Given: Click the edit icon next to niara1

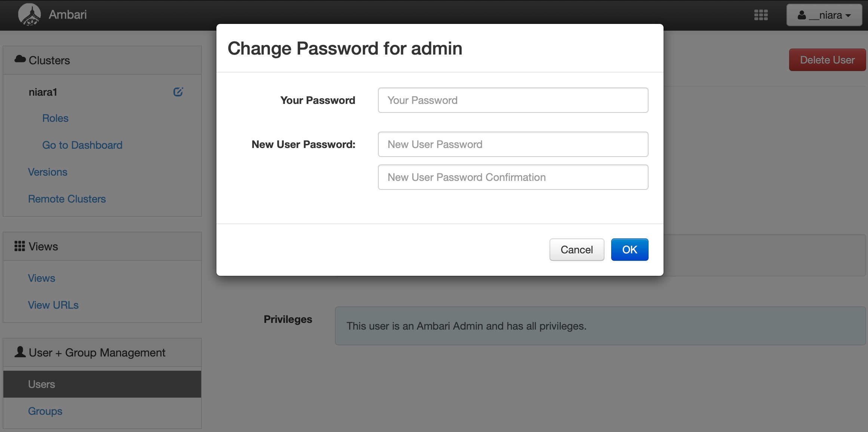Looking at the screenshot, I should (x=178, y=92).
